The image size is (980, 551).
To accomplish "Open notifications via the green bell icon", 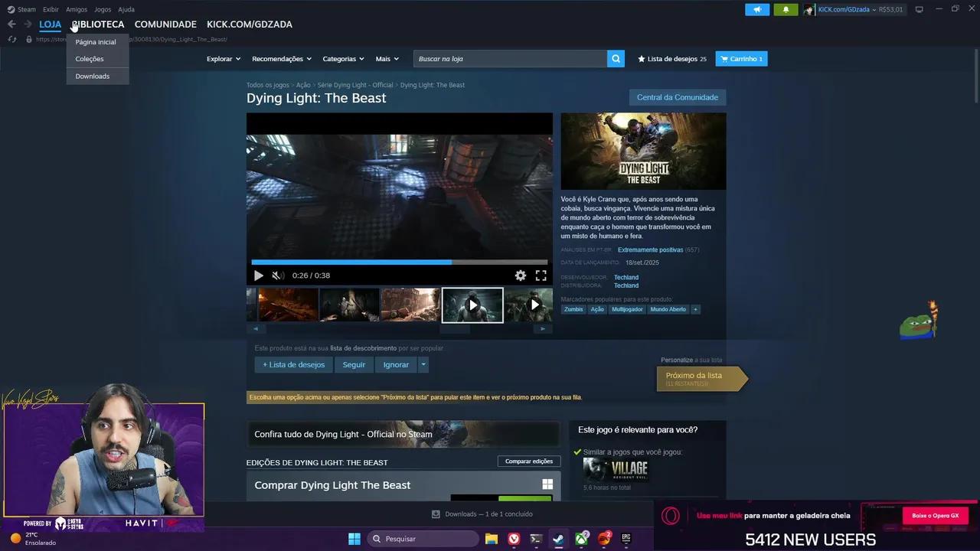I will pos(786,10).
